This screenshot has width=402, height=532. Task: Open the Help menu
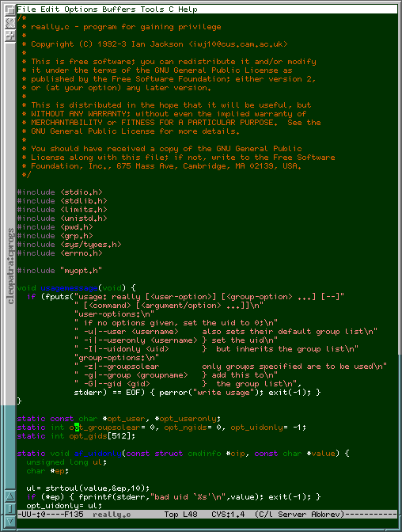(188, 9)
